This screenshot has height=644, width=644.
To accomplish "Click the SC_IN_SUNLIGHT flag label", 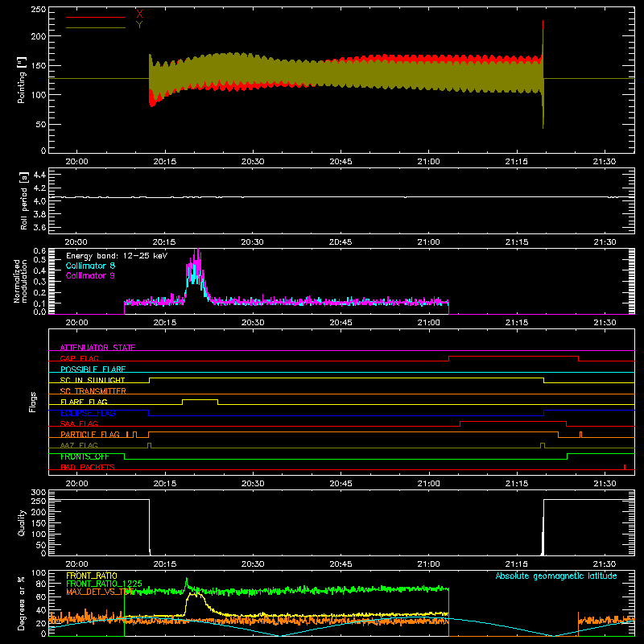I will (93, 380).
